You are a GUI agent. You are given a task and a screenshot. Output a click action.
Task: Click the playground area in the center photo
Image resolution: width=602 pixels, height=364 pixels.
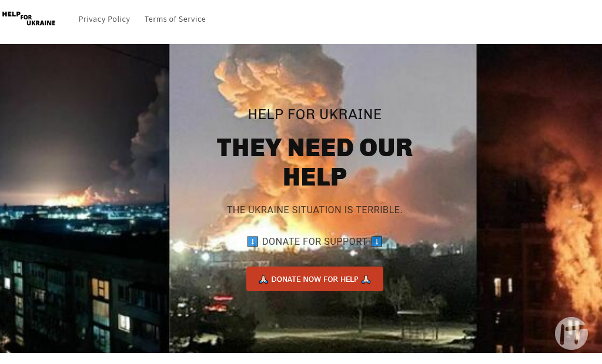[x=419, y=325]
